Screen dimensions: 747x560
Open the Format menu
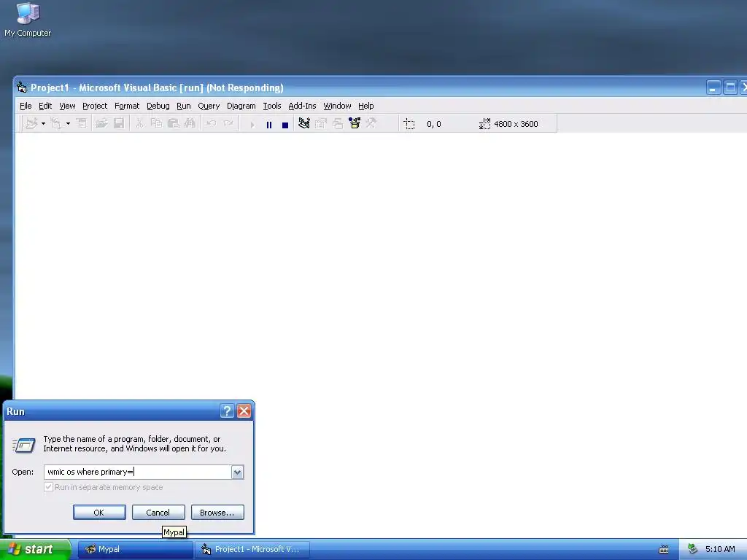click(127, 106)
